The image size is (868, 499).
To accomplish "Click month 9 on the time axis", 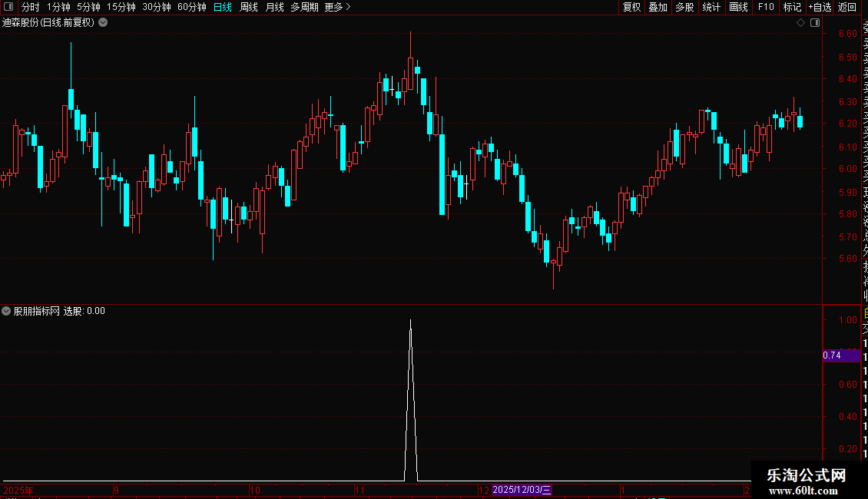I will pyautogui.click(x=116, y=490).
